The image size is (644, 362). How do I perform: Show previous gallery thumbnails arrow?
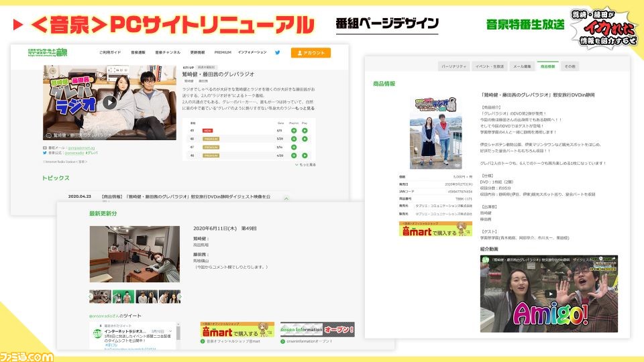91,296
